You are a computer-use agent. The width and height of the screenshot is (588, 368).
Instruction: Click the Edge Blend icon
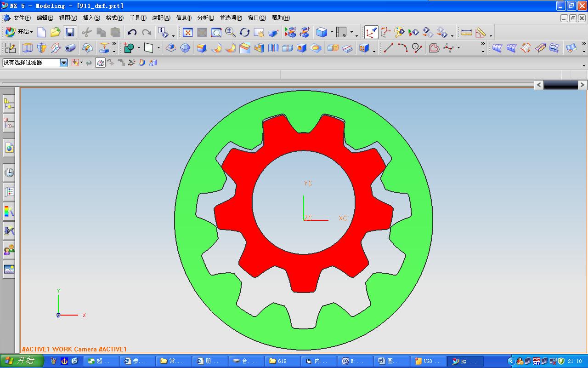pos(202,48)
